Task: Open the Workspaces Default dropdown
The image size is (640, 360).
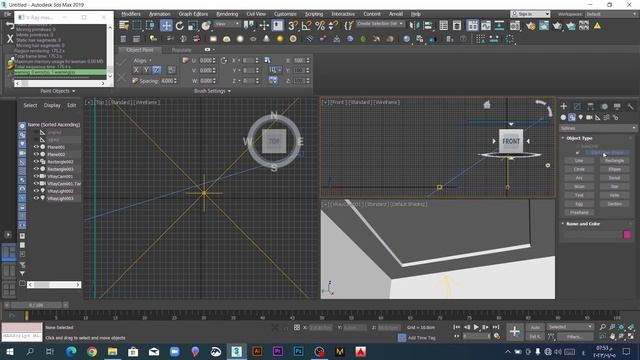Action: pos(611,14)
